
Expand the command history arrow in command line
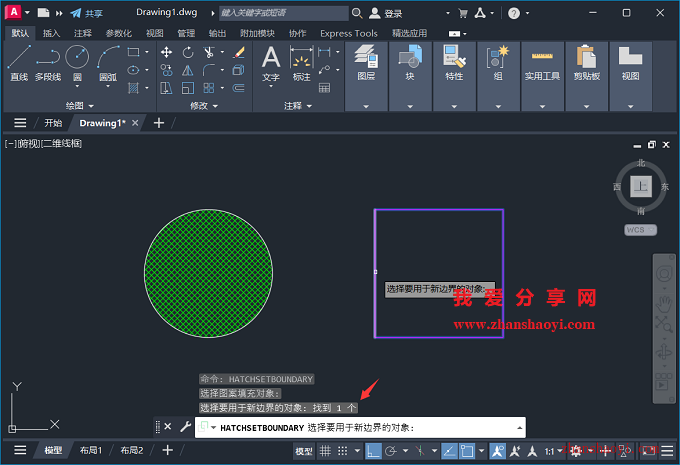click(x=519, y=428)
